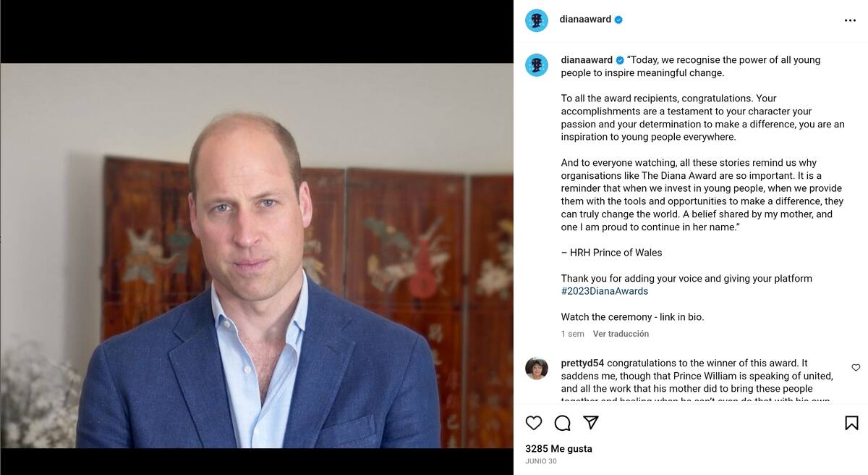Click the dianaaward profile avatar in the header

[x=536, y=20]
